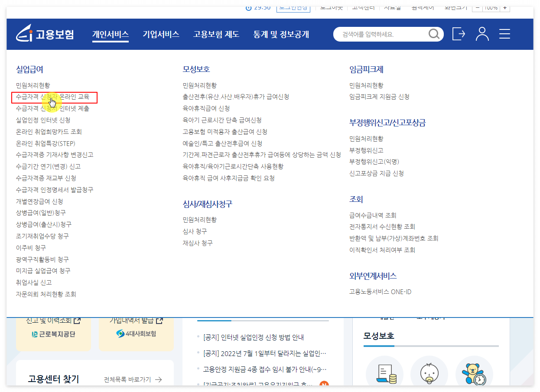Select the baby face icon in 모성보호

coord(429,373)
